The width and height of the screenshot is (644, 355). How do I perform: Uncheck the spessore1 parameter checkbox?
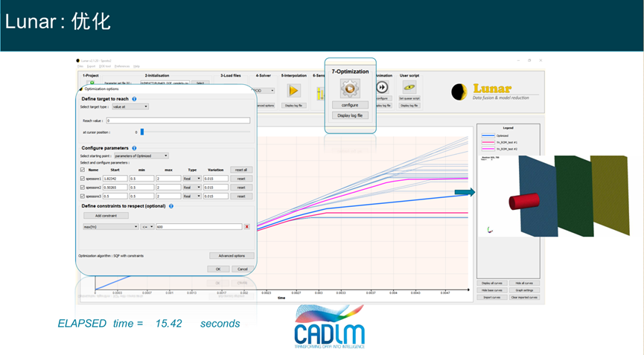pos(83,179)
